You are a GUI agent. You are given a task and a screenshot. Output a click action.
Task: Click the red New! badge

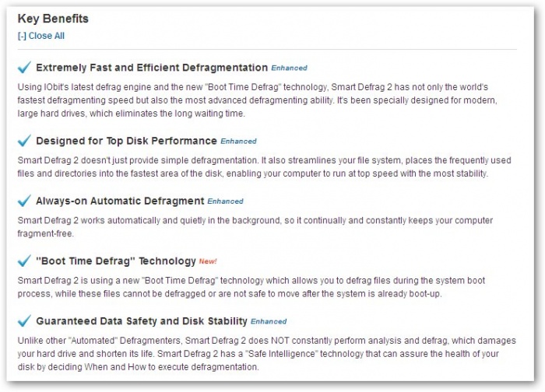[209, 262]
